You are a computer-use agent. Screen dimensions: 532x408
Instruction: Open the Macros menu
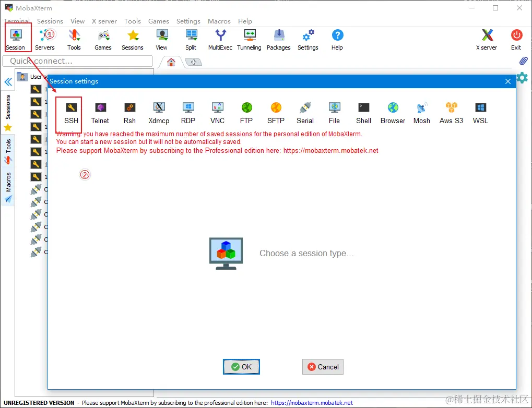[219, 21]
